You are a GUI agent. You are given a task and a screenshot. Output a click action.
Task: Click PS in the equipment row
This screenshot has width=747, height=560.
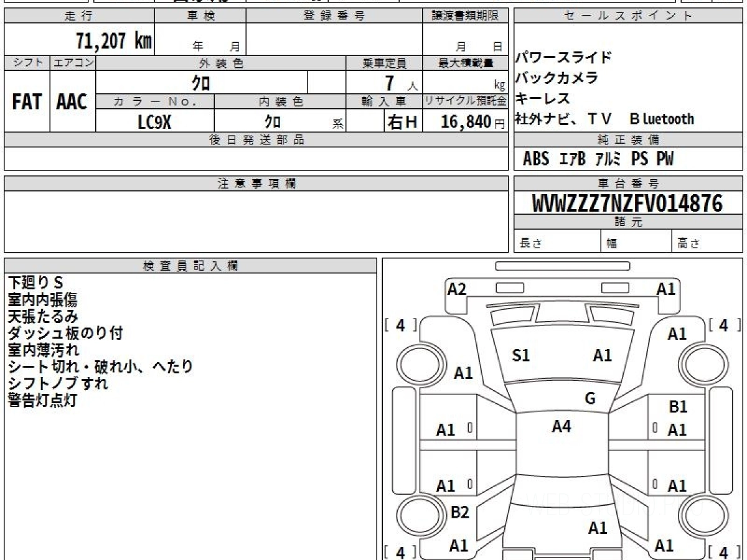639,159
